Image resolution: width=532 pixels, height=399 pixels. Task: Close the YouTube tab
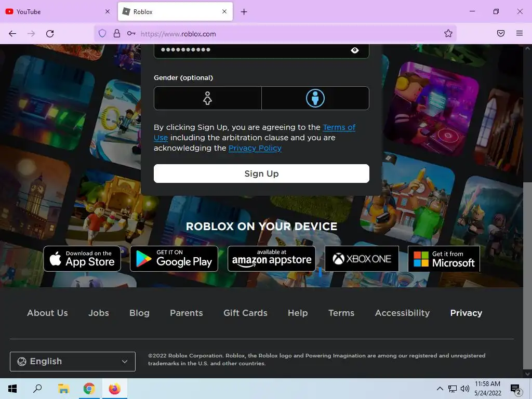[x=108, y=11]
